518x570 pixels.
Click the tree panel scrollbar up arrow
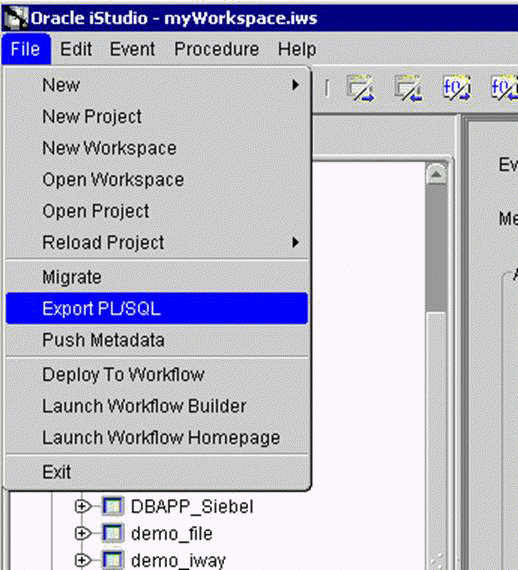[x=436, y=174]
